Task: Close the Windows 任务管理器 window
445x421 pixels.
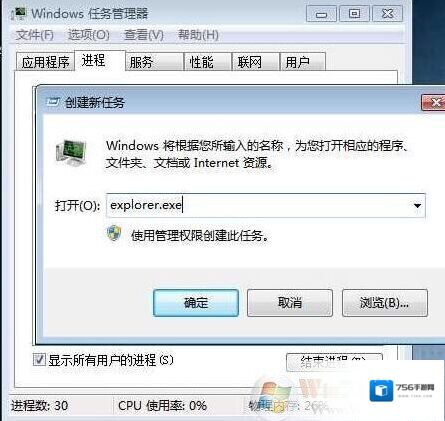Action: click(x=387, y=14)
